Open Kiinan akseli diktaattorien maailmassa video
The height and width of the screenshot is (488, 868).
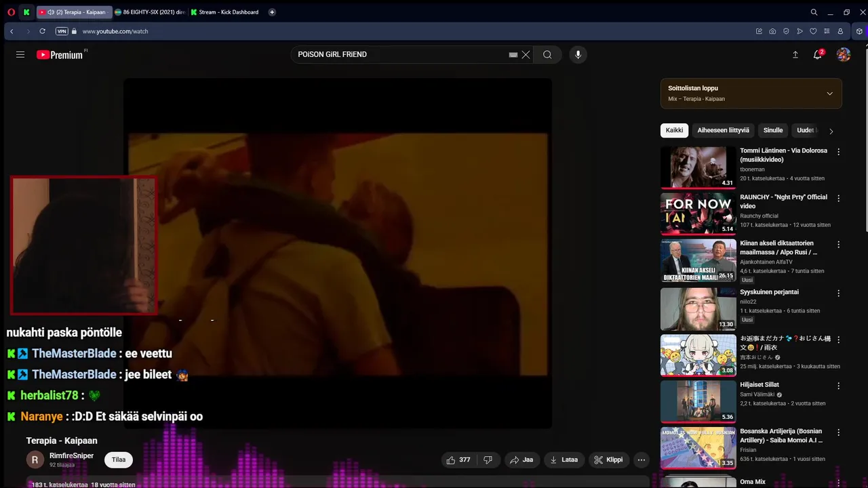[x=698, y=260]
